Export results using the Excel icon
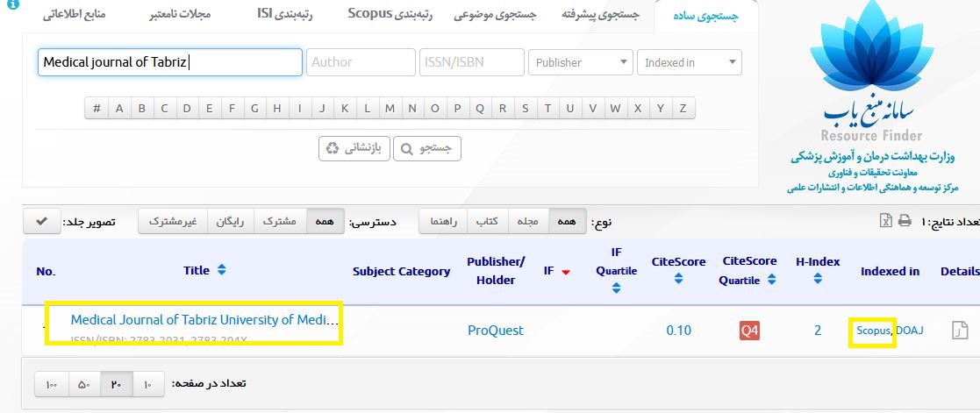The image size is (980, 413). [886, 221]
